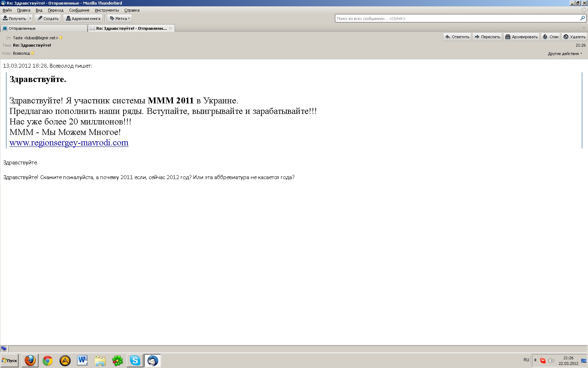This screenshot has width=588, height=368.
Task: Click the magnifier icon in search box
Action: tap(583, 18)
